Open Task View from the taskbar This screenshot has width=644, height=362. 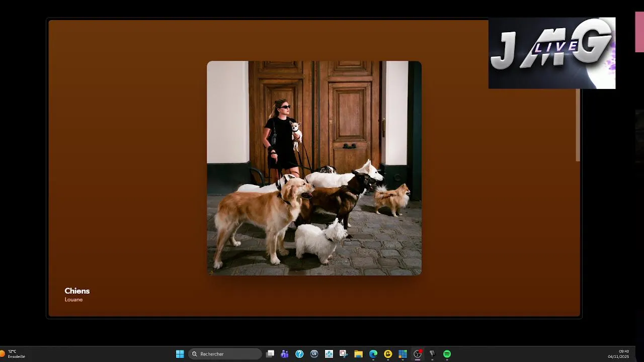[270, 354]
